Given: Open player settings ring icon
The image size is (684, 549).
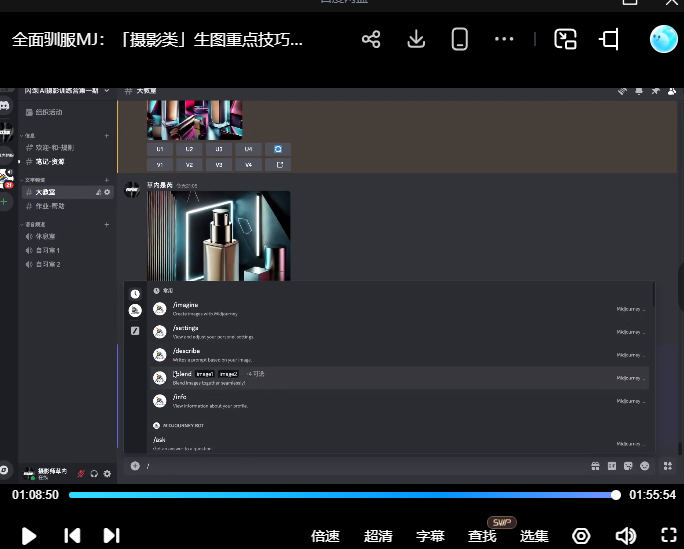Looking at the screenshot, I should coord(581,536).
